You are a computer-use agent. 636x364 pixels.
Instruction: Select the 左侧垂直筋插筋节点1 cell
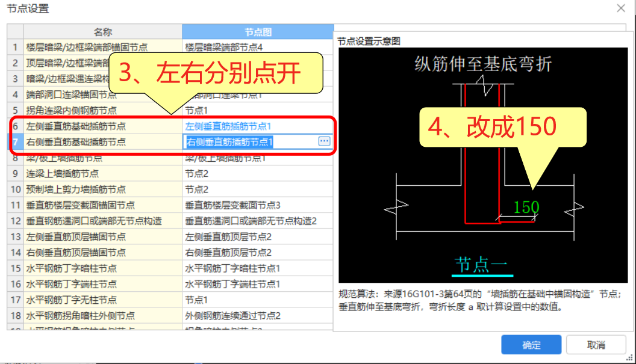[x=258, y=126]
